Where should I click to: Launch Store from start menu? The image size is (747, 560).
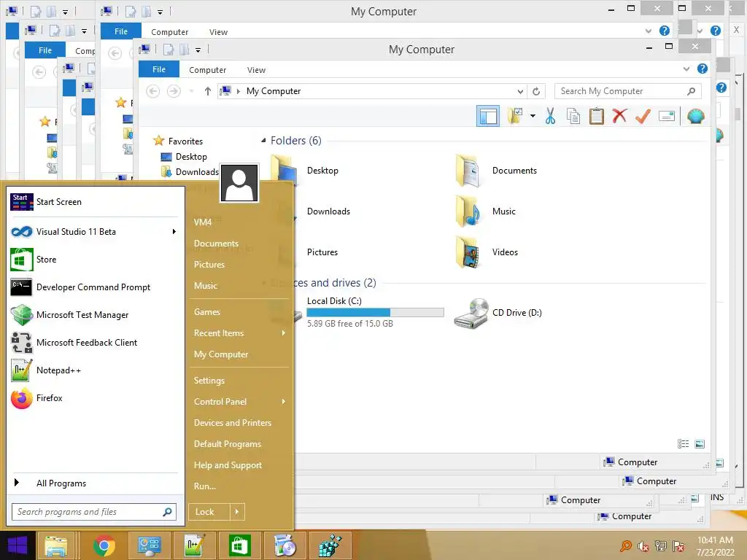pyautogui.click(x=94, y=260)
